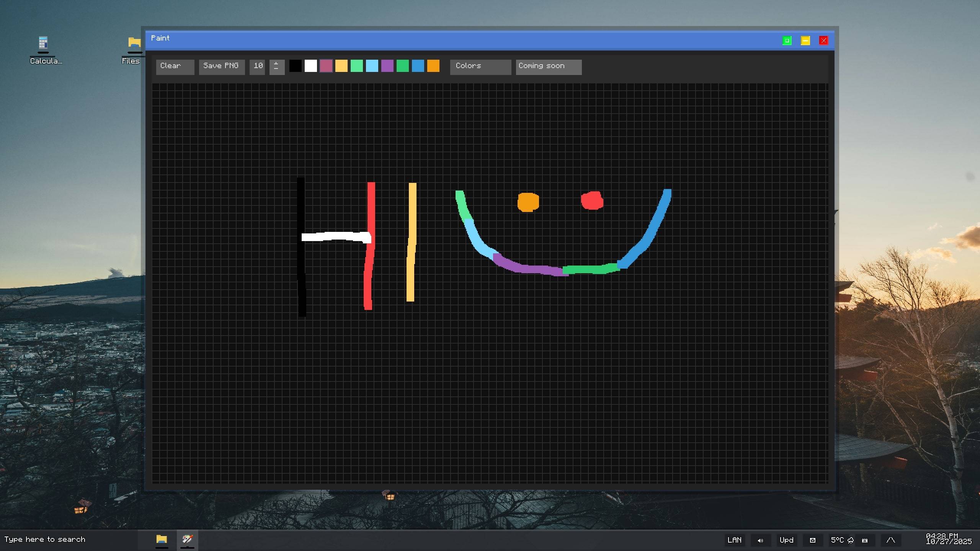This screenshot has width=980, height=551.
Task: Click the LAN network status indicator
Action: pos(734,540)
